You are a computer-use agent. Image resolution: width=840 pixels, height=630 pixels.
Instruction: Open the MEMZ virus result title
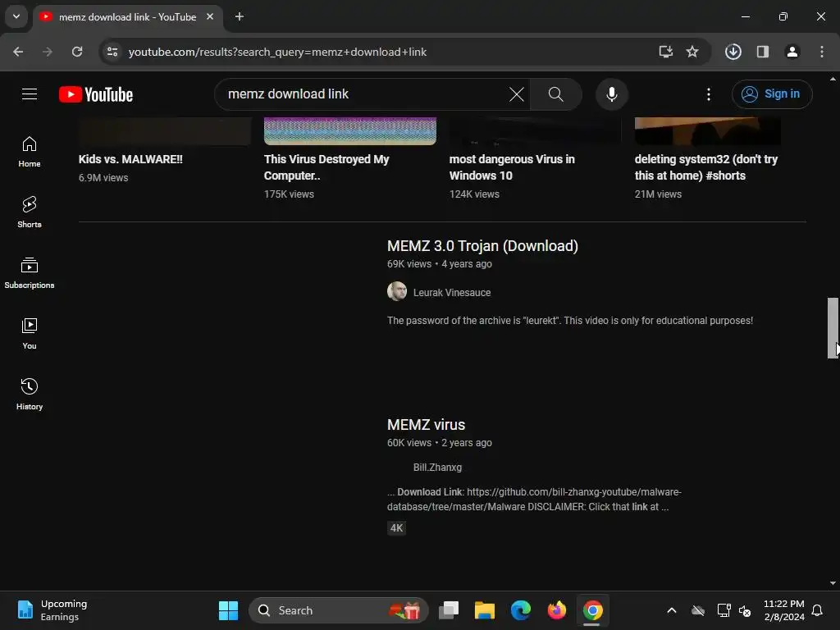[x=426, y=425]
